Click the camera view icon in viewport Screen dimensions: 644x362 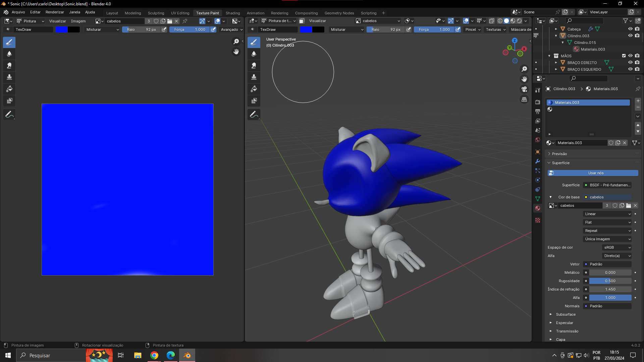point(524,89)
